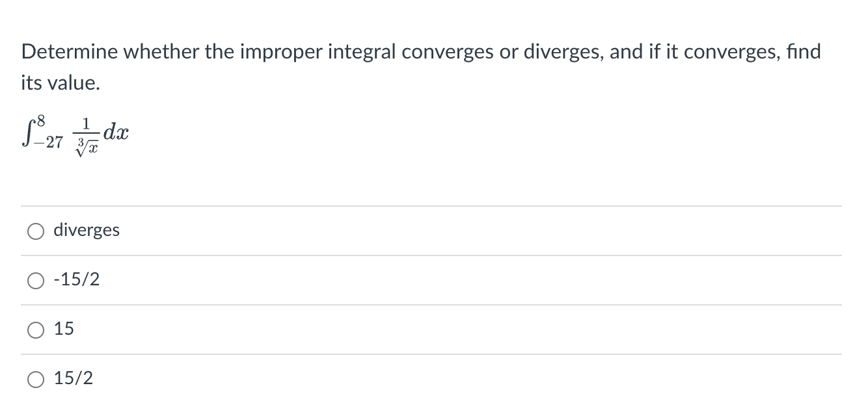
Task: Choose 15/2 as the converged value
Action: [x=35, y=379]
